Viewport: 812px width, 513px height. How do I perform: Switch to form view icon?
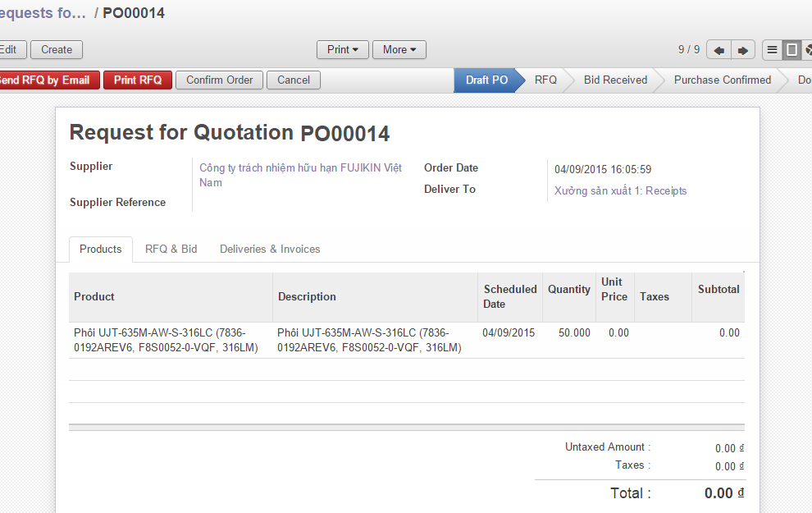pyautogui.click(x=791, y=50)
